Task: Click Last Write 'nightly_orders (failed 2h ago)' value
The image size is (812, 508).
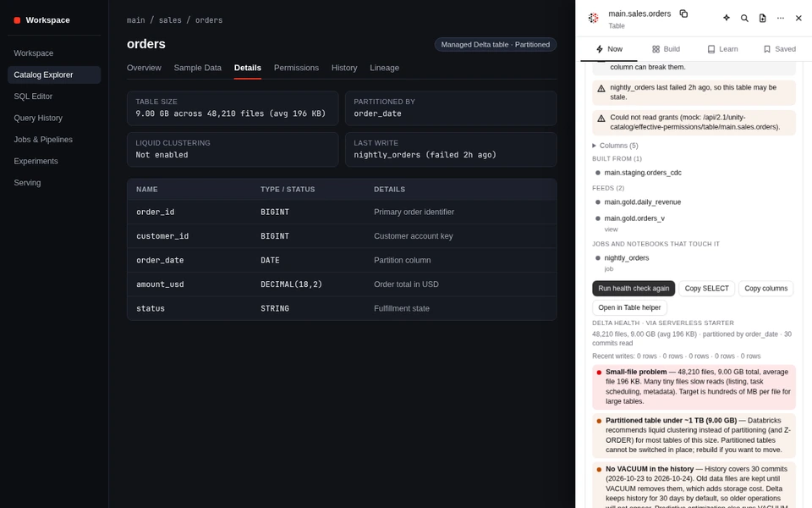Action: [425, 155]
